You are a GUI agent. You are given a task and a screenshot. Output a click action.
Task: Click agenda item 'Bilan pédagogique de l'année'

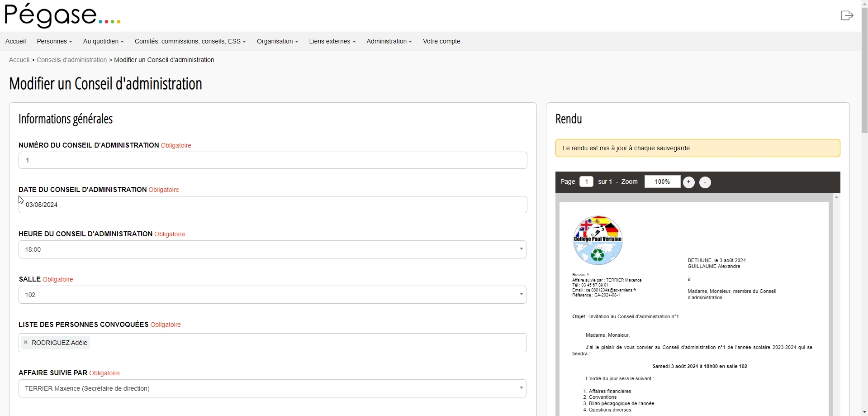tap(621, 403)
